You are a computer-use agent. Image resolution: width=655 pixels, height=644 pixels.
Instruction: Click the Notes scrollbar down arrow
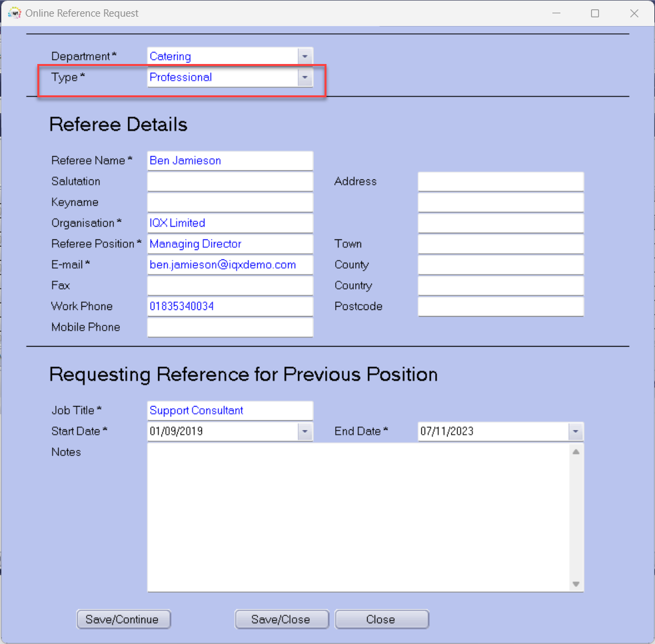coord(576,584)
